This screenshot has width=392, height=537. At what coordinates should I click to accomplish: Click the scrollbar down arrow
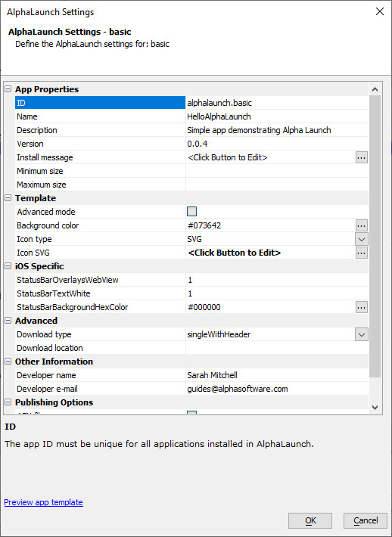375,408
